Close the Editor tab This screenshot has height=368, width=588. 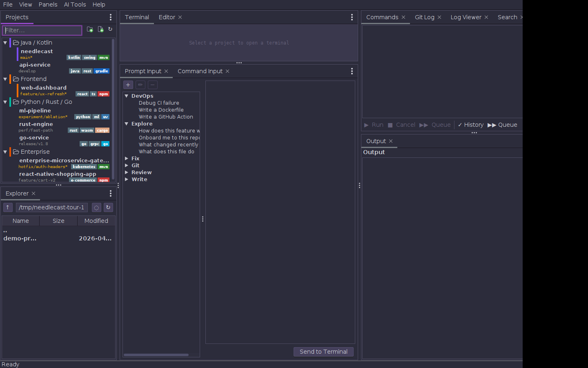pos(180,17)
